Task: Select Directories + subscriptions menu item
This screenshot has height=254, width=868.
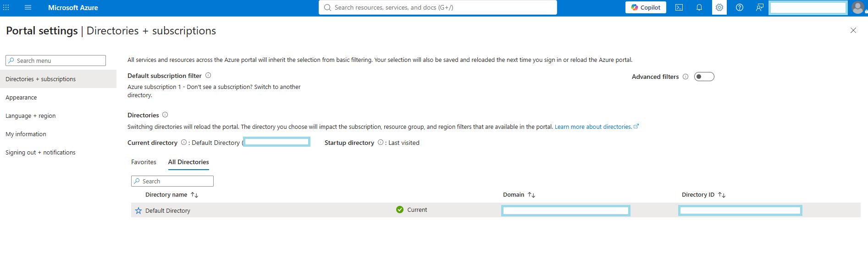Action: (58, 79)
